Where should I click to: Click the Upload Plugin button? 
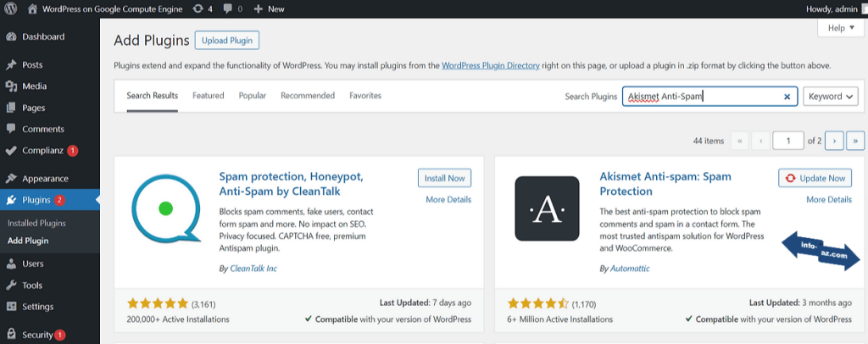click(x=226, y=41)
